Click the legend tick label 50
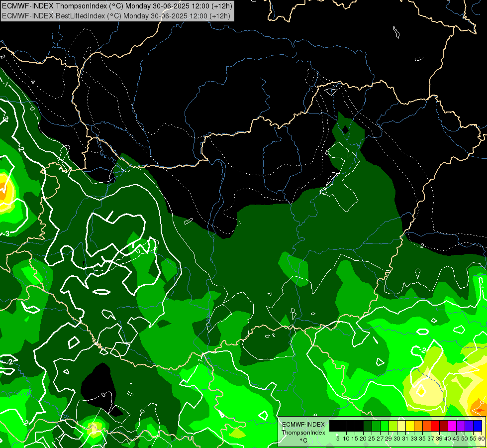Image resolution: width=487 pixels, height=448 pixels. (465, 439)
